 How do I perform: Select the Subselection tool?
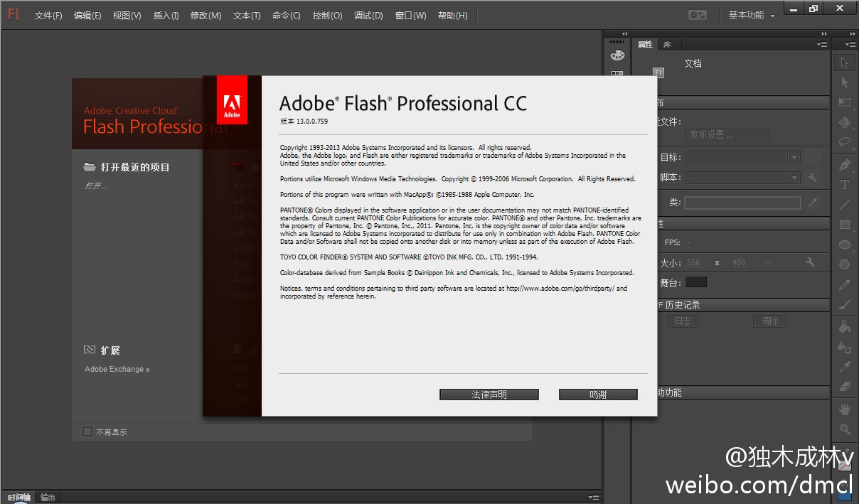tap(845, 82)
